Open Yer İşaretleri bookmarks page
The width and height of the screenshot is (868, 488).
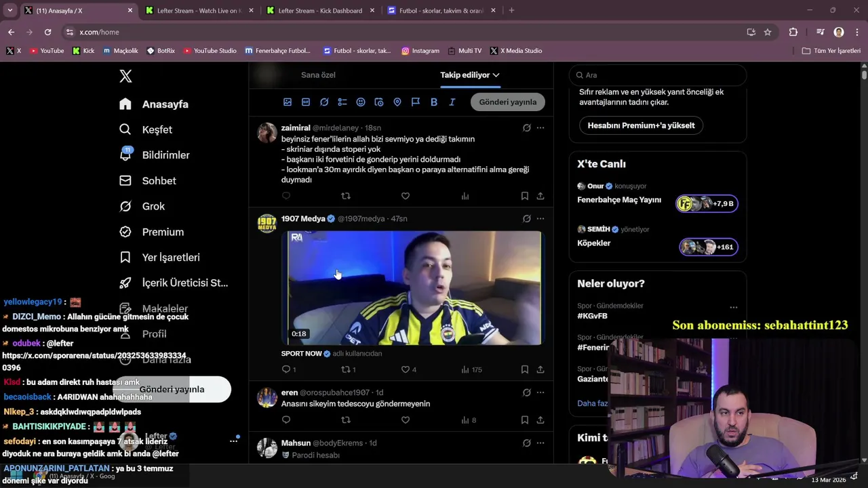(x=160, y=258)
